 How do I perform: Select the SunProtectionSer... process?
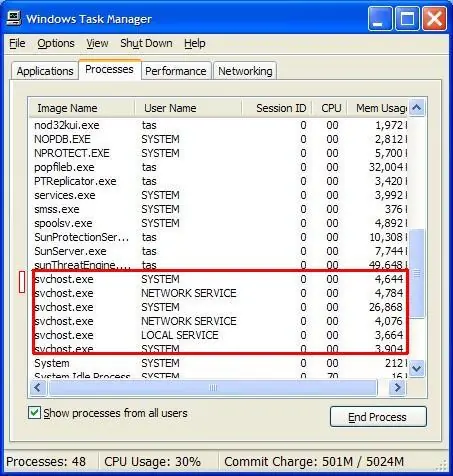(x=218, y=237)
